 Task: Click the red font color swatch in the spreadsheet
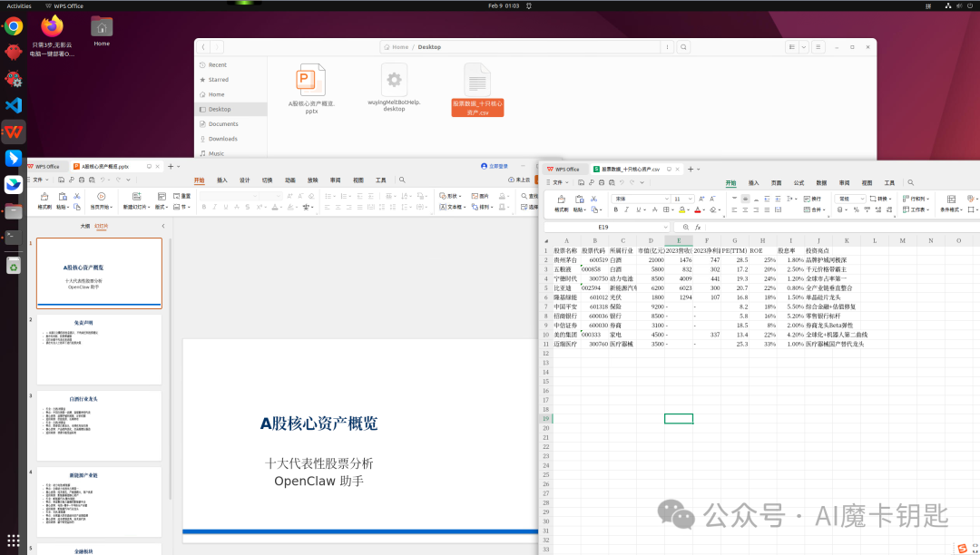(698, 209)
